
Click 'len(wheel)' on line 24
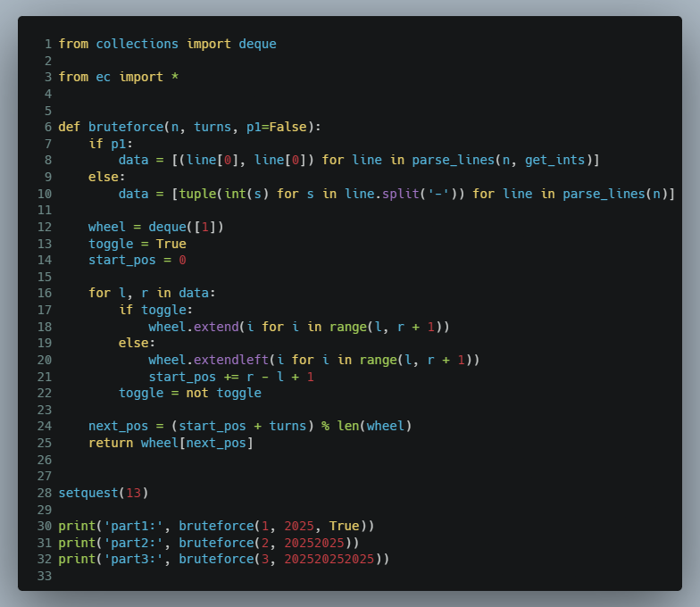click(x=375, y=426)
